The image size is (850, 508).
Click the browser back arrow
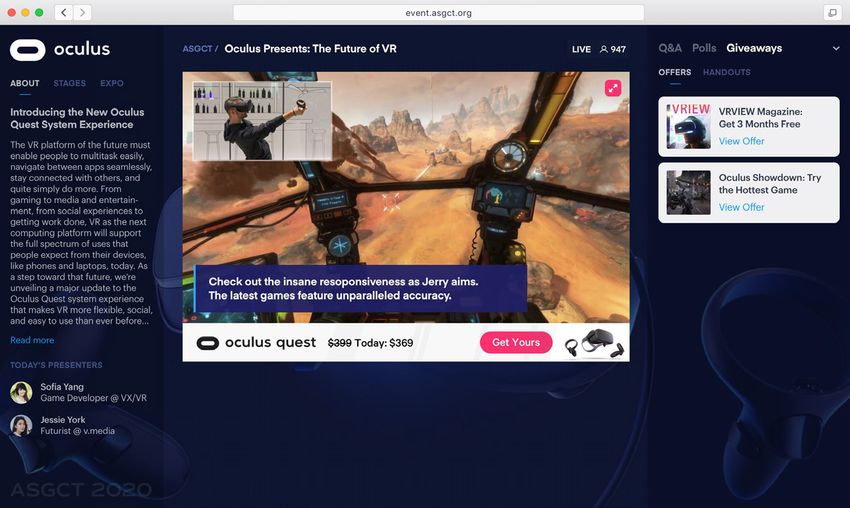coord(64,12)
